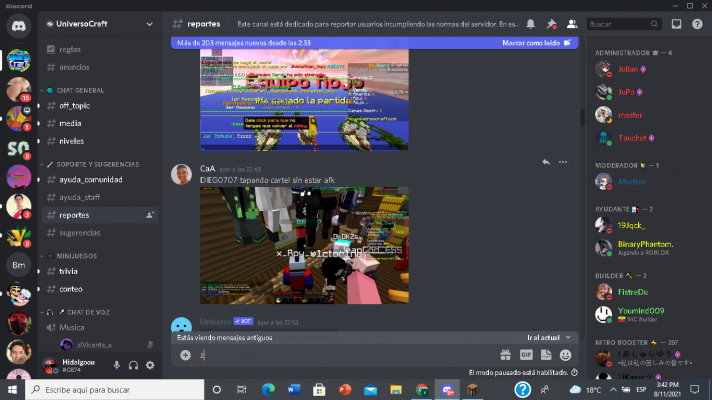
Task: Switch to the SO server icon
Action: (18, 148)
